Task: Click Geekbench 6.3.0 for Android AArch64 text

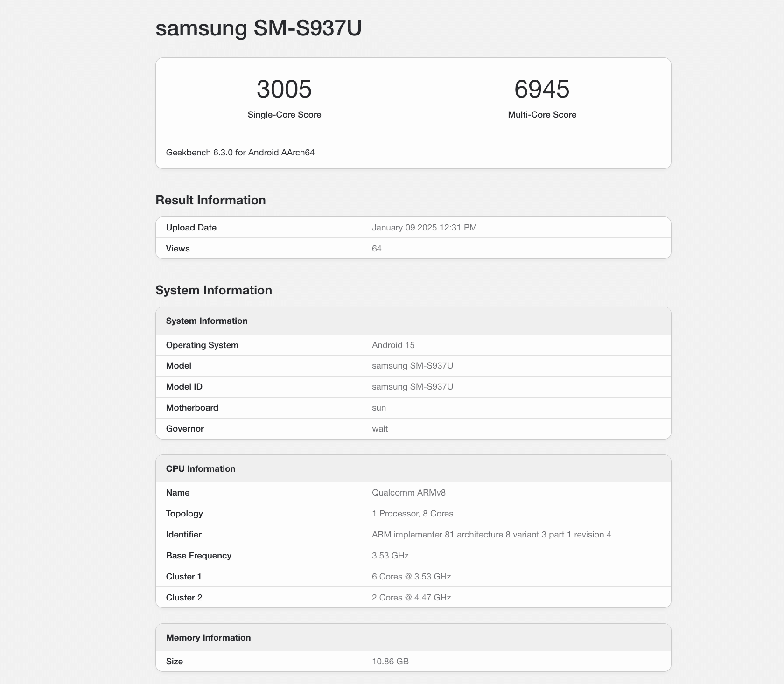Action: pos(240,153)
